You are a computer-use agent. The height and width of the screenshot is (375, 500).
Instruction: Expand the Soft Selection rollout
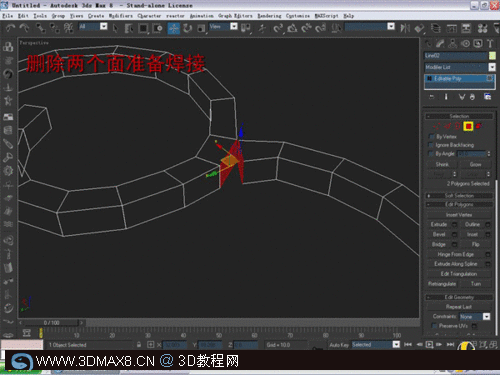[459, 196]
